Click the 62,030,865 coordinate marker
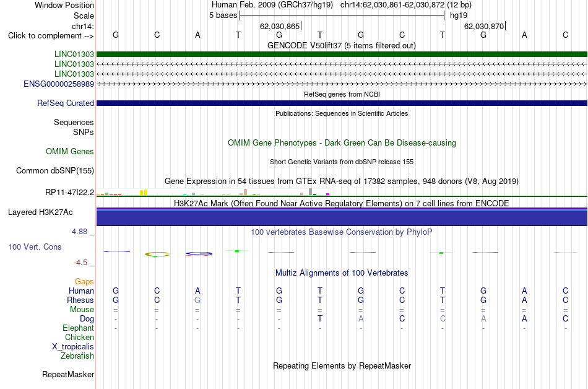Screen dimensions: 588x389 tap(280, 26)
